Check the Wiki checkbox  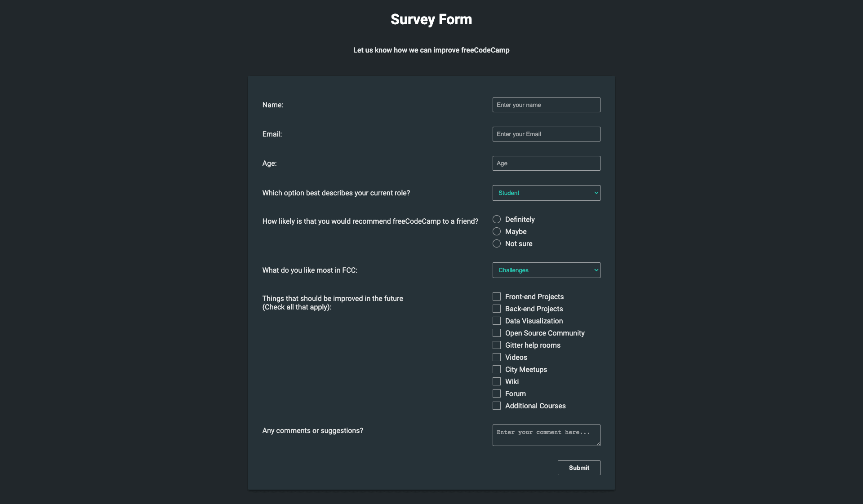click(x=497, y=381)
